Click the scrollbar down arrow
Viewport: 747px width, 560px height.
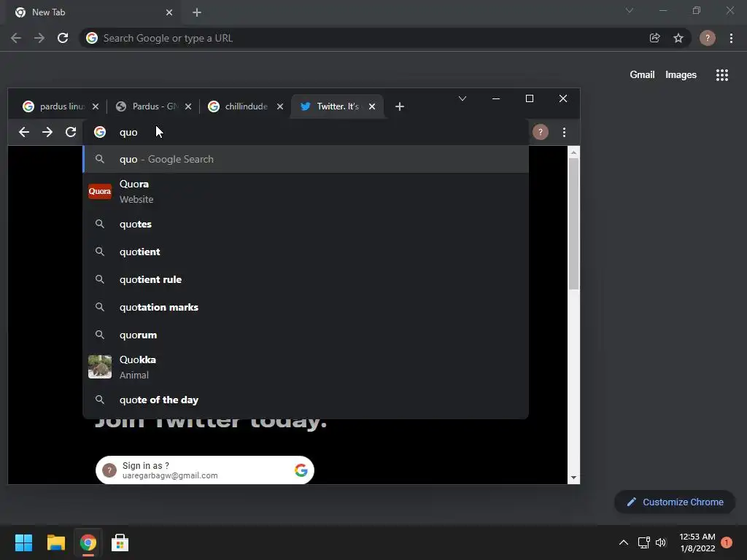click(x=573, y=478)
